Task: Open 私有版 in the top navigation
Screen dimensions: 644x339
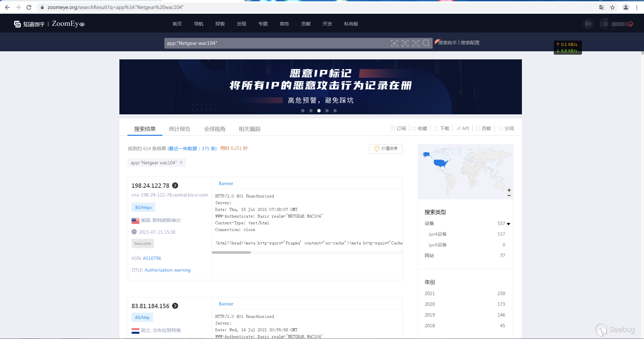Action: coord(351,24)
